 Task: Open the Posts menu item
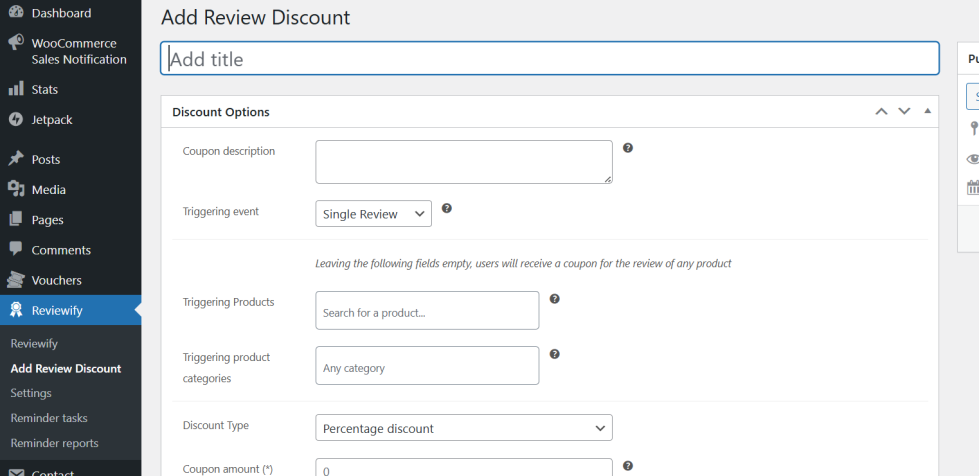(46, 159)
